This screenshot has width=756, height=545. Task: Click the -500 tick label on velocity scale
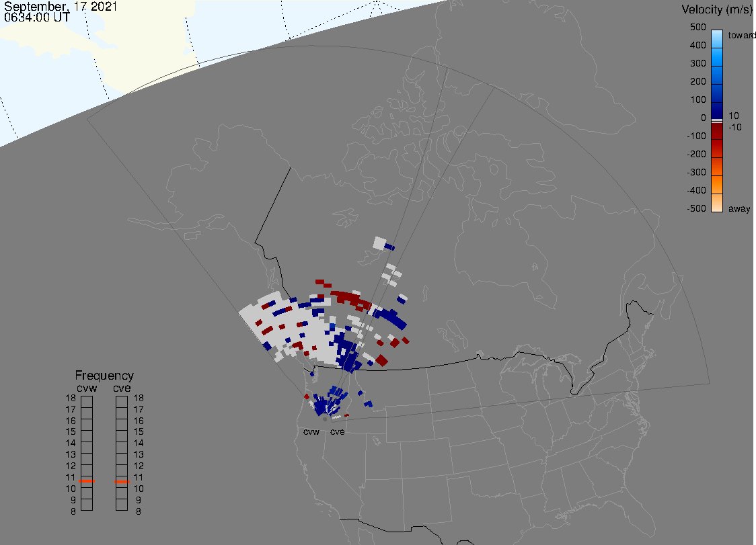[x=696, y=209]
